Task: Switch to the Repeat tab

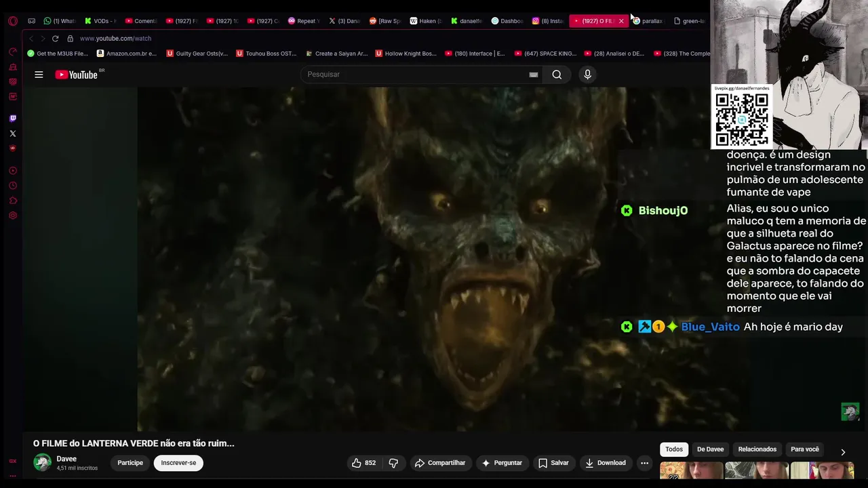Action: point(302,21)
